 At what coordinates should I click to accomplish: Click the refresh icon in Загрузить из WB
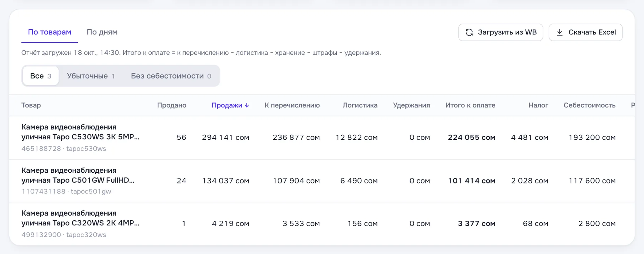click(x=469, y=32)
